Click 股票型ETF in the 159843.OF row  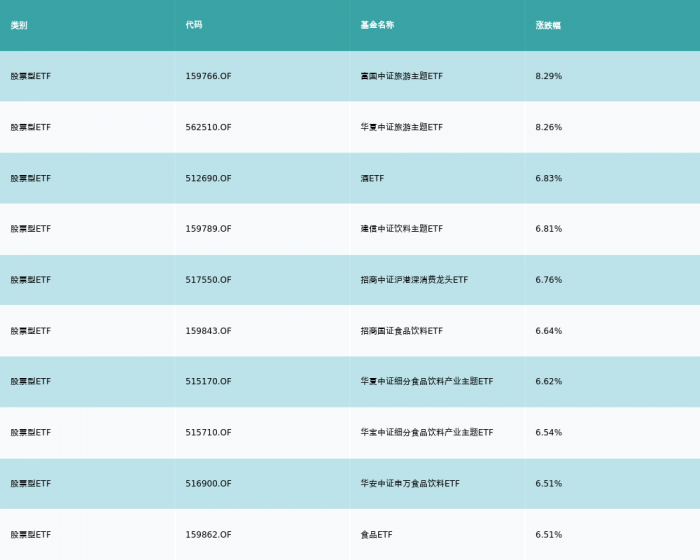point(31,331)
